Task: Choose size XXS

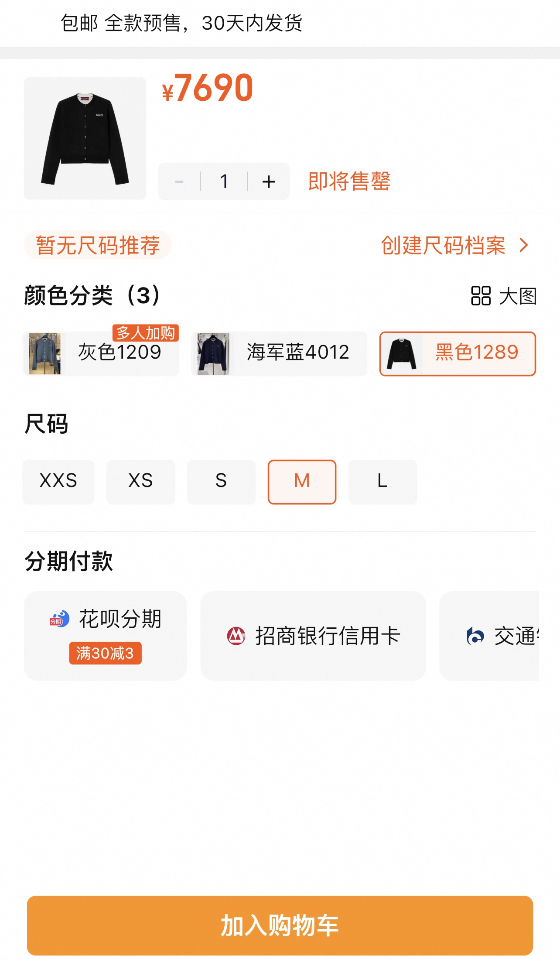Action: point(58,482)
